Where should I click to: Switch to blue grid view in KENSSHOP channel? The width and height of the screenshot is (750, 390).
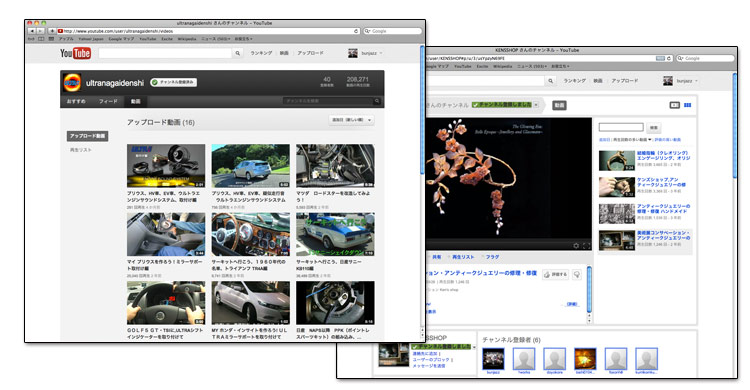(687, 105)
